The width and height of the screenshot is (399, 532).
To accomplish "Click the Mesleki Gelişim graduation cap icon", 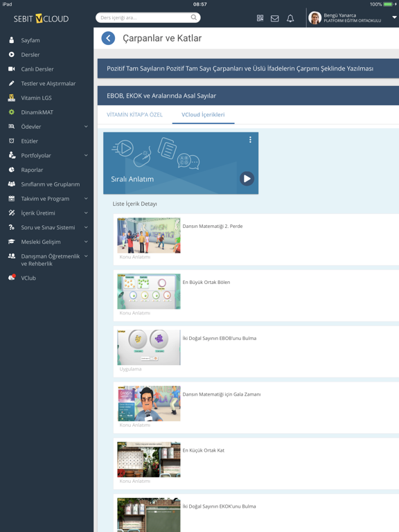I will tap(12, 242).
